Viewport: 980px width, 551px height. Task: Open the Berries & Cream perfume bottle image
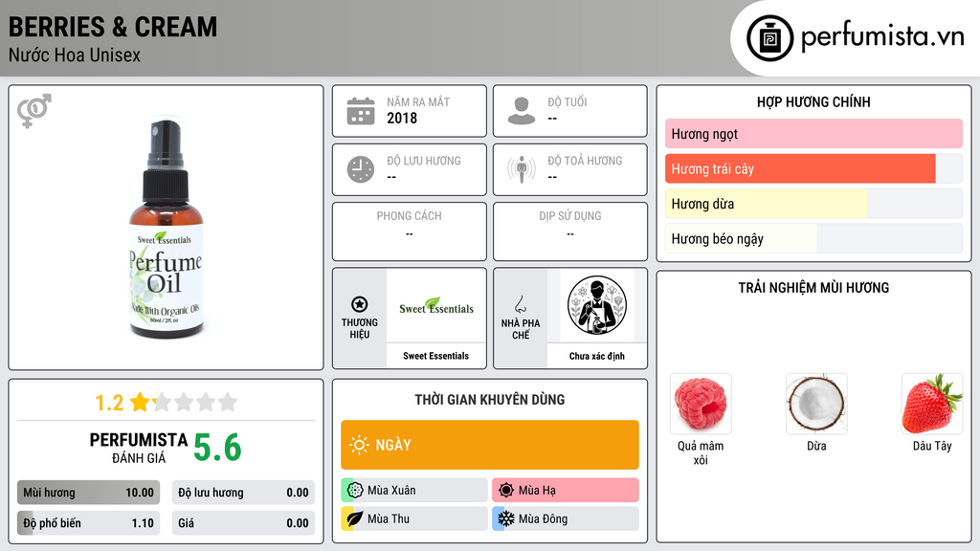pos(166,228)
